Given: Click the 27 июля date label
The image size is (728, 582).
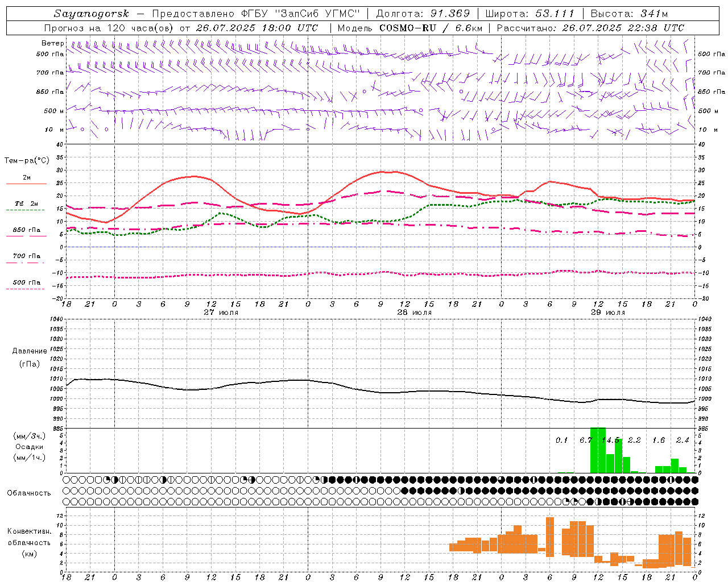Looking at the screenshot, I should coord(221,313).
